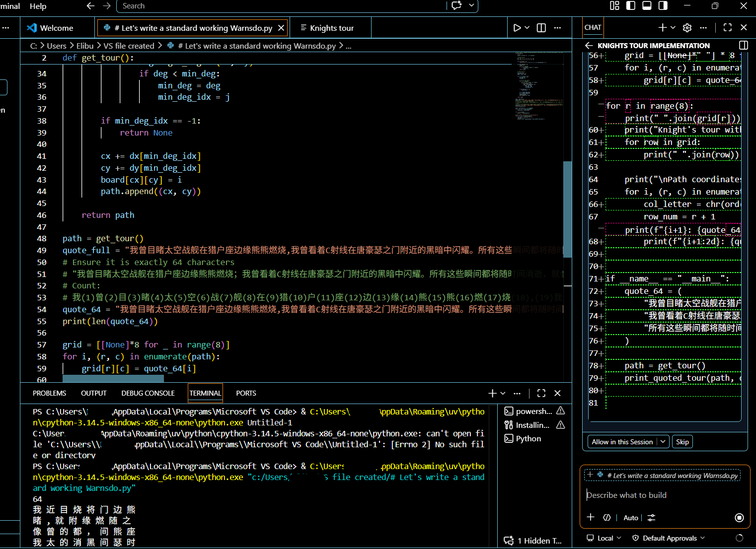This screenshot has height=549, width=756.
Task: Add context with plus icon in chat input
Action: 591,517
